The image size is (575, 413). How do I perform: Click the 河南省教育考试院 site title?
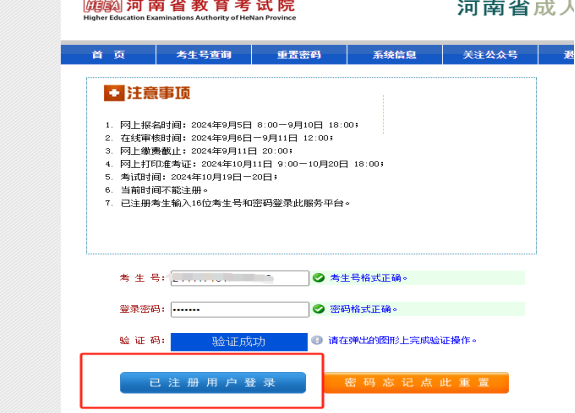pos(210,6)
